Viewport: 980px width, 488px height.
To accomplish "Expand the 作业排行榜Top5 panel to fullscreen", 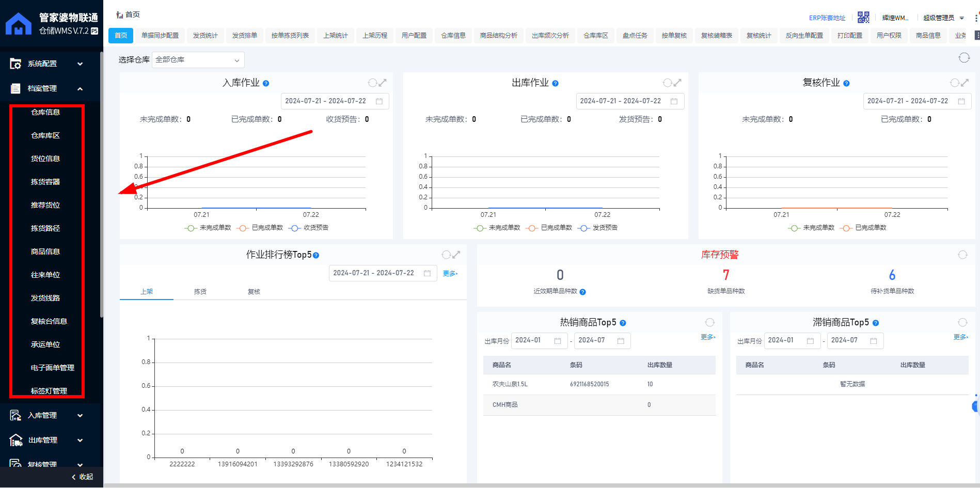I will [456, 255].
